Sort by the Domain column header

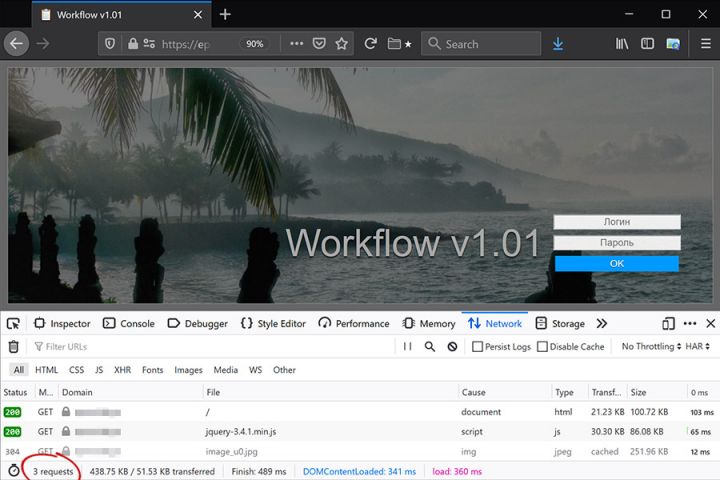[130, 393]
